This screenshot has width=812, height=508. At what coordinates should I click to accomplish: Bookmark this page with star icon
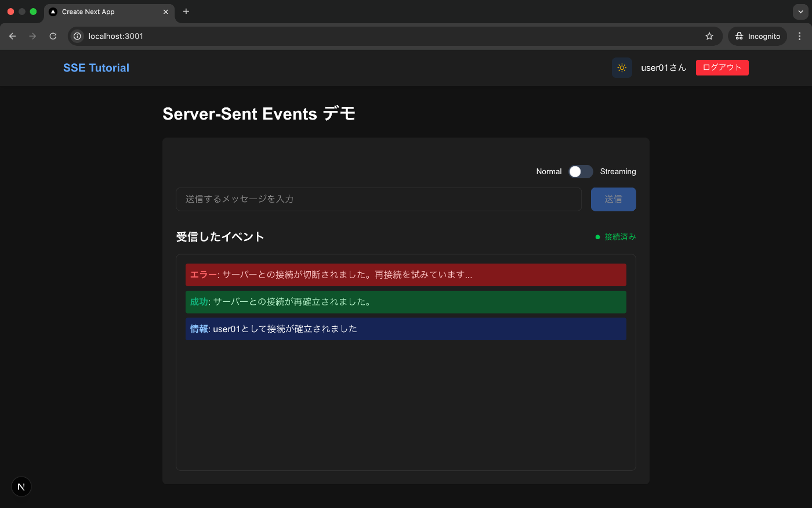709,36
